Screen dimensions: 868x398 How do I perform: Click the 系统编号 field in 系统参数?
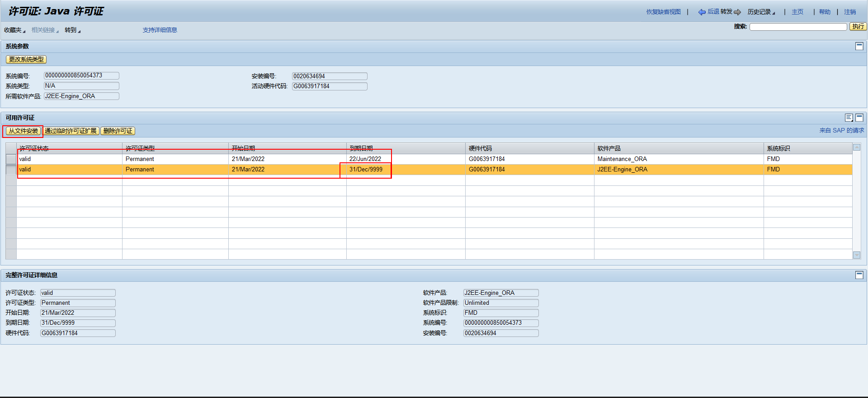point(81,76)
